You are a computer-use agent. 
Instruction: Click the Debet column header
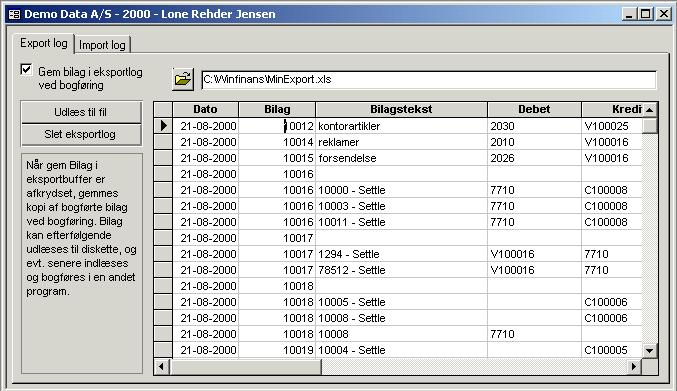535,109
